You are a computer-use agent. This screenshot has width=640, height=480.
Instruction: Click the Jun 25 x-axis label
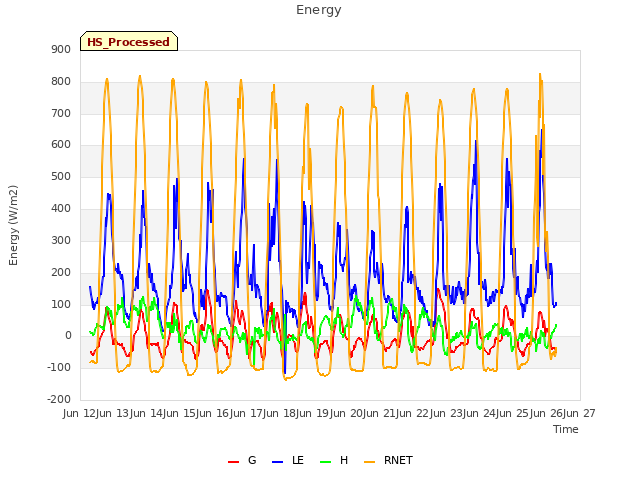tap(514, 413)
